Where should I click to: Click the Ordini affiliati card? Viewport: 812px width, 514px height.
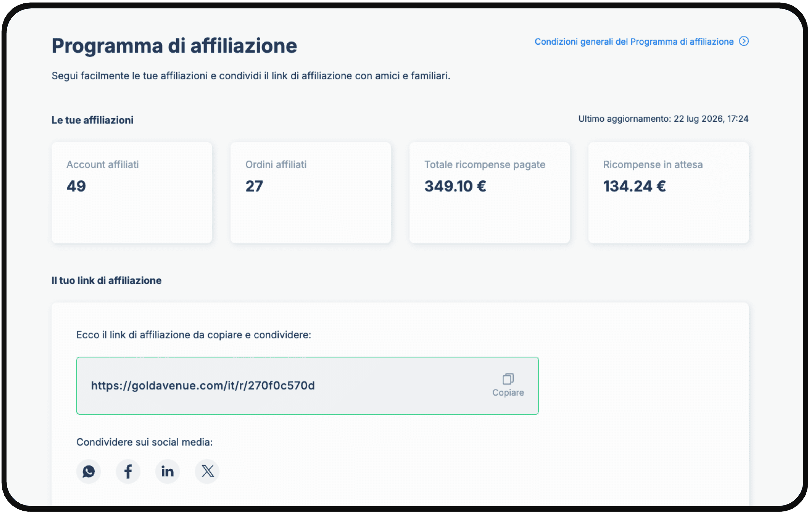311,193
